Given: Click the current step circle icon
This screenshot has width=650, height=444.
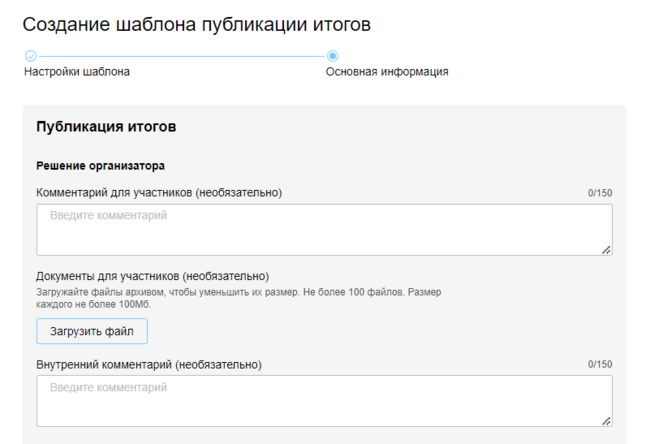Looking at the screenshot, I should click(332, 56).
